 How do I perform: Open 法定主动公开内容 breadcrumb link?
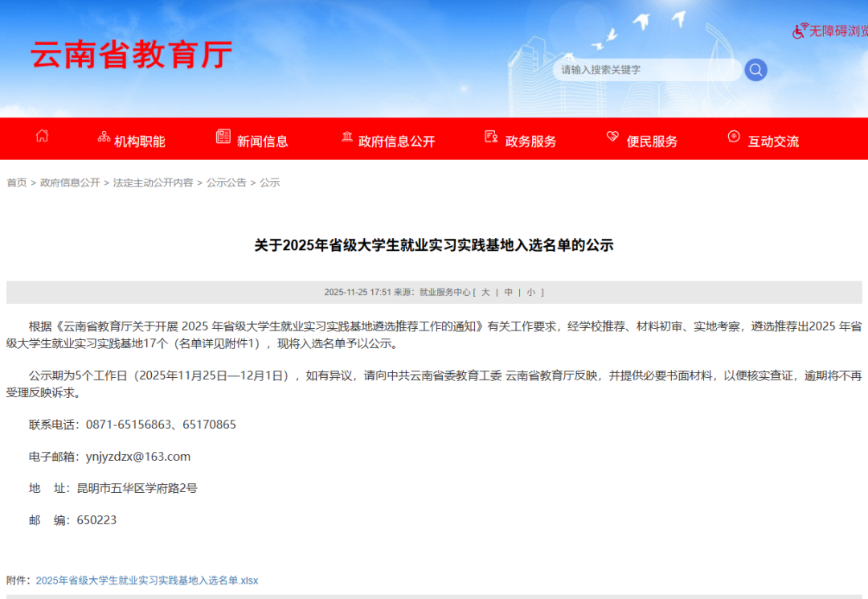(153, 183)
